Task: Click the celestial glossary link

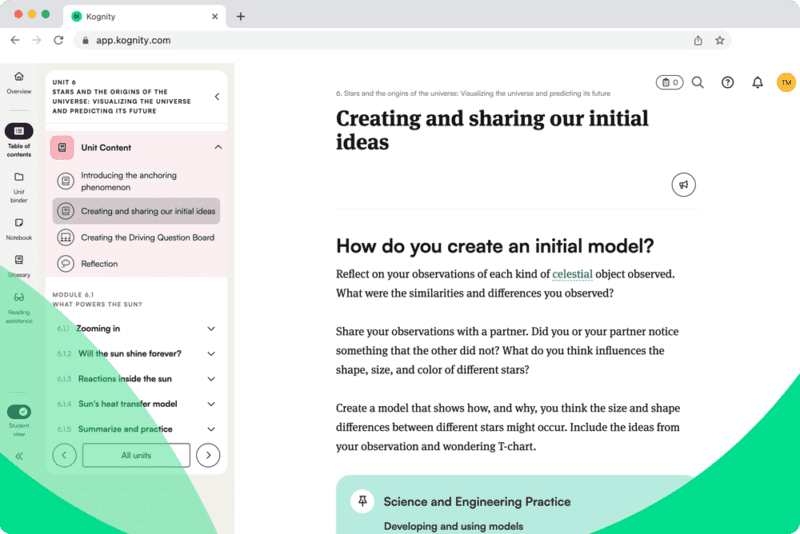Action: point(572,274)
